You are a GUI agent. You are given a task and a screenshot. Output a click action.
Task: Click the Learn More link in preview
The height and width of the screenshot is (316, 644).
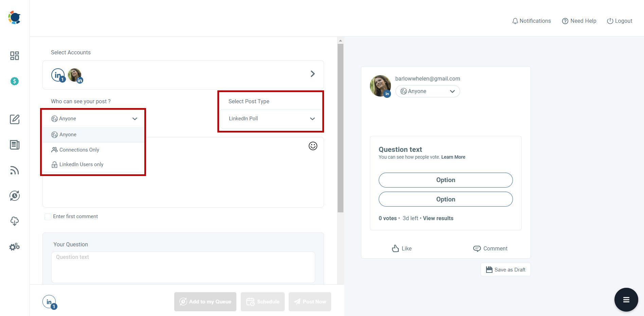pyautogui.click(x=453, y=157)
